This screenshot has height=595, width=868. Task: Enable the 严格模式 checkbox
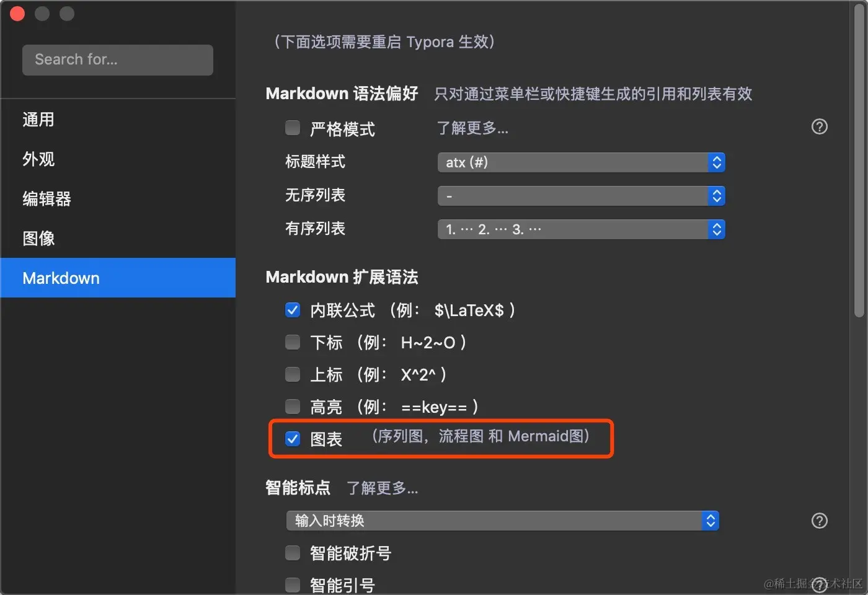point(292,128)
